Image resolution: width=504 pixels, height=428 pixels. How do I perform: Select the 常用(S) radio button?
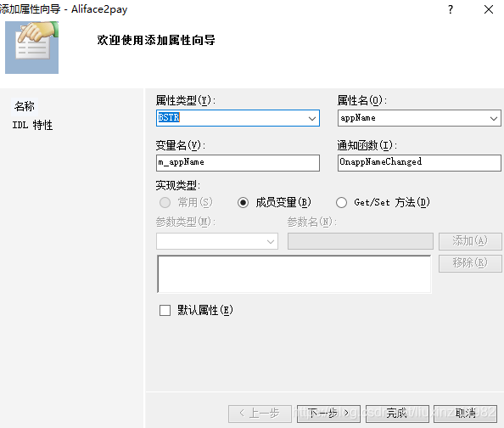pyautogui.click(x=165, y=202)
